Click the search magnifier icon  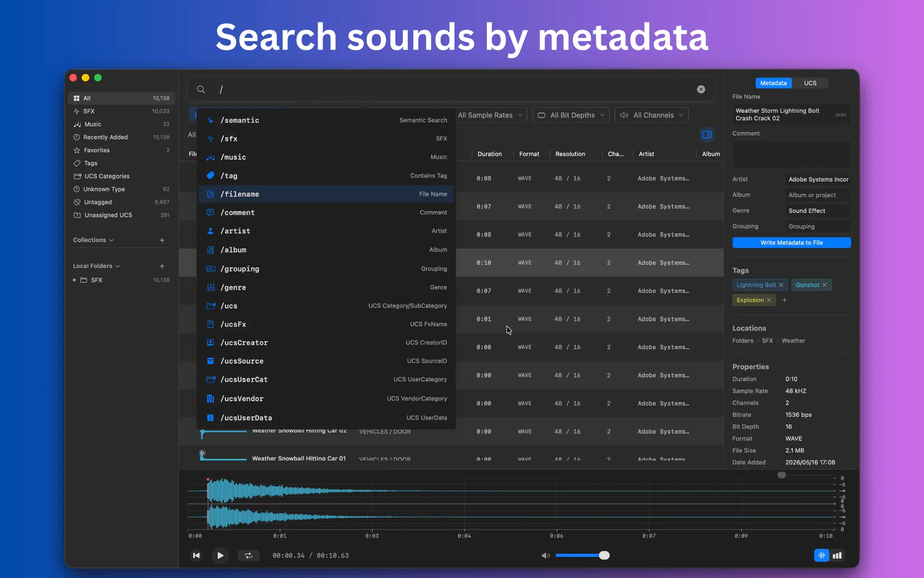(x=201, y=89)
